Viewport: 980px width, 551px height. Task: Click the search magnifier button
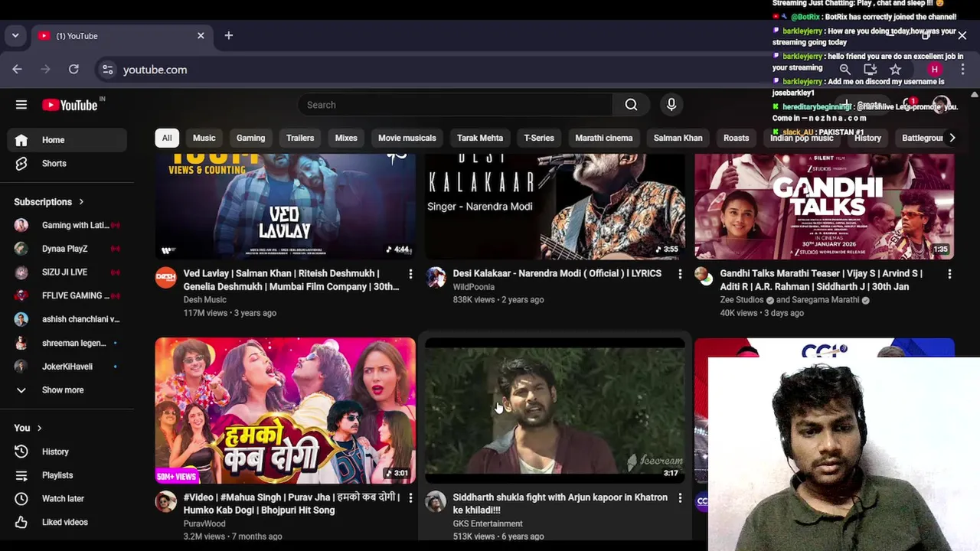(x=631, y=105)
